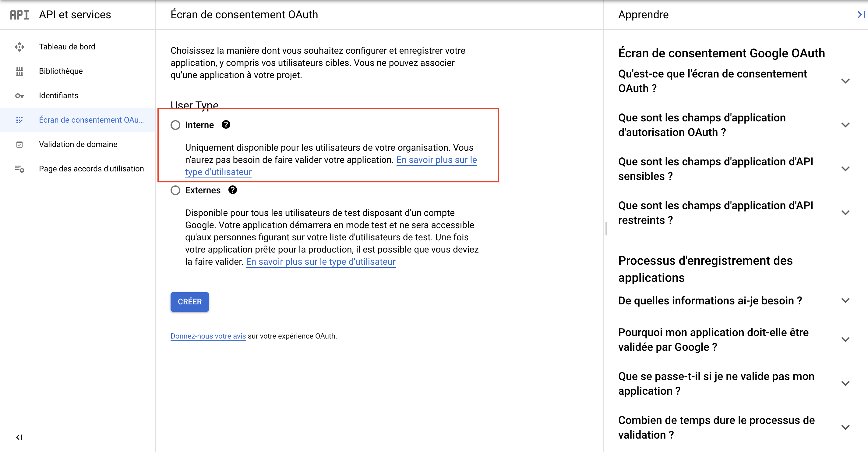This screenshot has height=452, width=868.
Task: Select the Externes user type radio button
Action: [x=175, y=190]
